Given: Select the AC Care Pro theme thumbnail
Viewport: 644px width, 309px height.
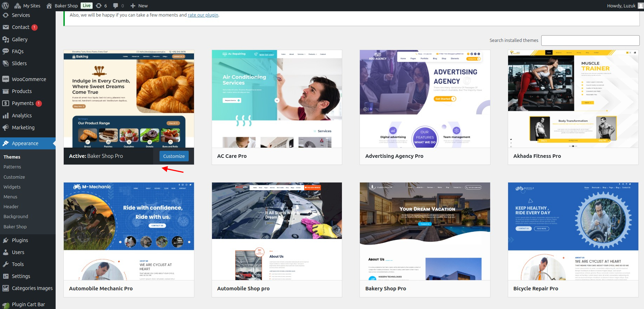Looking at the screenshot, I should 277,99.
